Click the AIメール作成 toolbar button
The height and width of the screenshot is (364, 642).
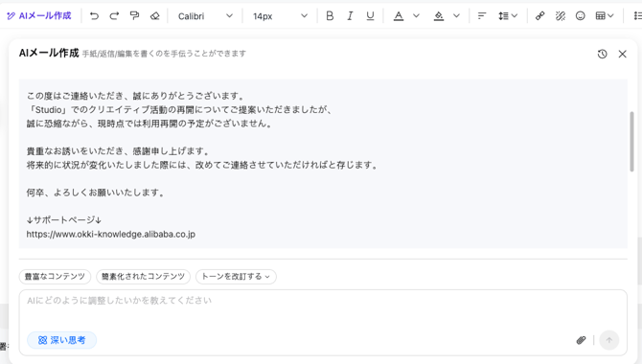coord(39,16)
